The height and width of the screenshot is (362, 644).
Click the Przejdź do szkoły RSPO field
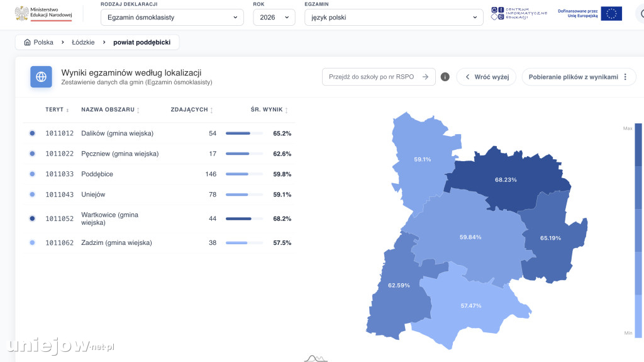click(379, 77)
